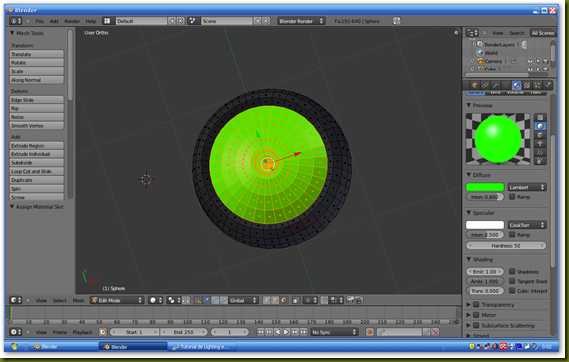Toggle automatic keyframe record button
This screenshot has width=569, height=362.
click(370, 332)
